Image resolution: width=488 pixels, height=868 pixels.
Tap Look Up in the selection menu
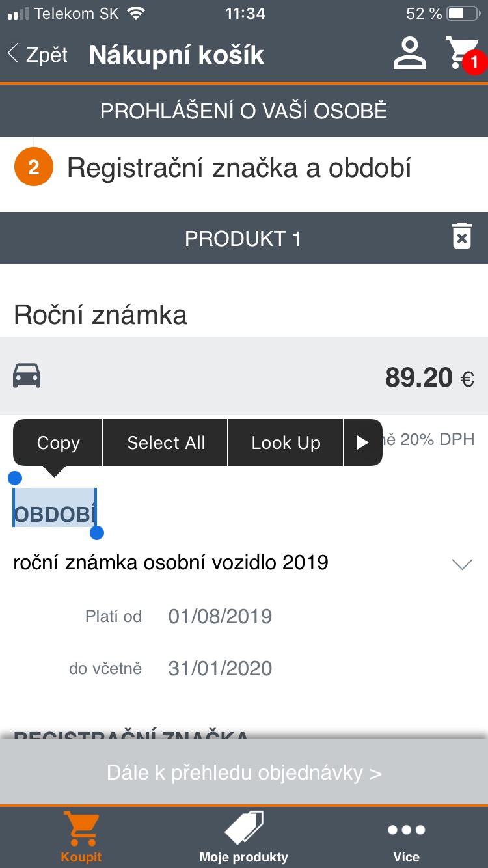coord(286,442)
